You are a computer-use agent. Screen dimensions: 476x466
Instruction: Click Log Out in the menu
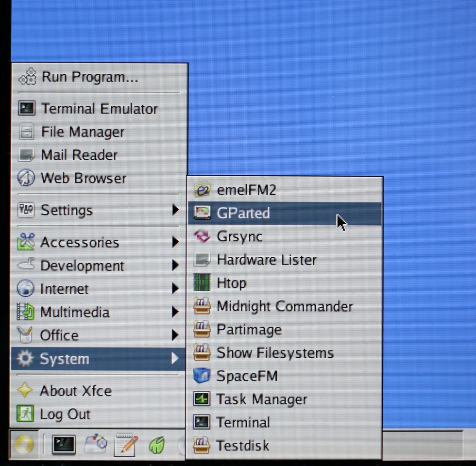point(65,414)
